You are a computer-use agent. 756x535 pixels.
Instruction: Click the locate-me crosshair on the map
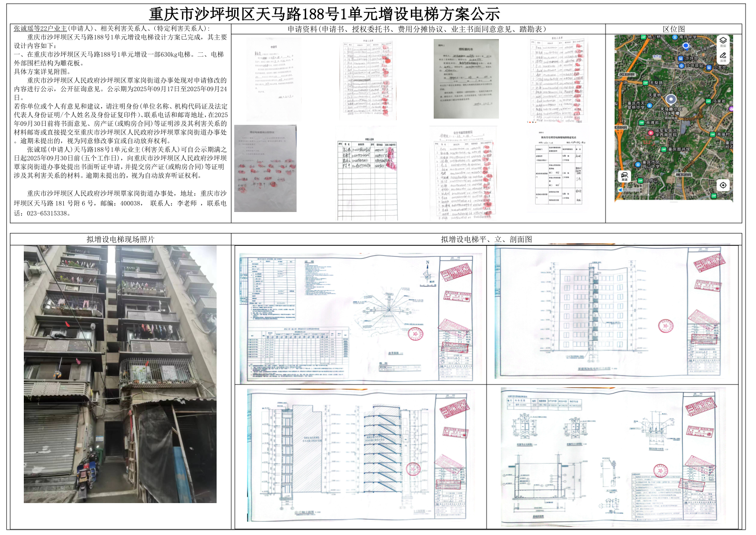[723, 185]
